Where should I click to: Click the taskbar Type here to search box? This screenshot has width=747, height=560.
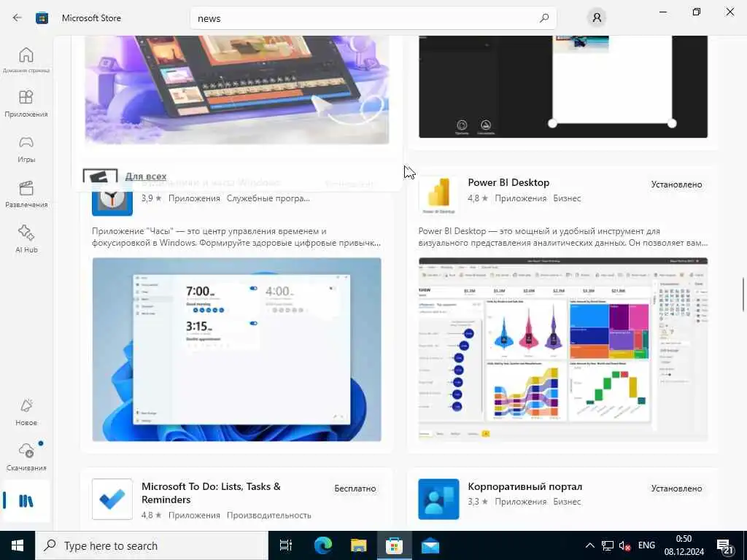click(x=152, y=545)
